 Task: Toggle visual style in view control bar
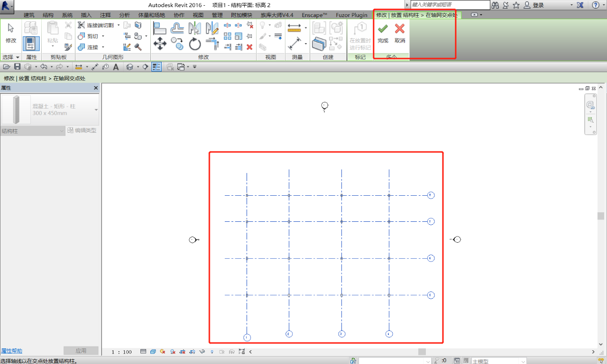(x=153, y=352)
